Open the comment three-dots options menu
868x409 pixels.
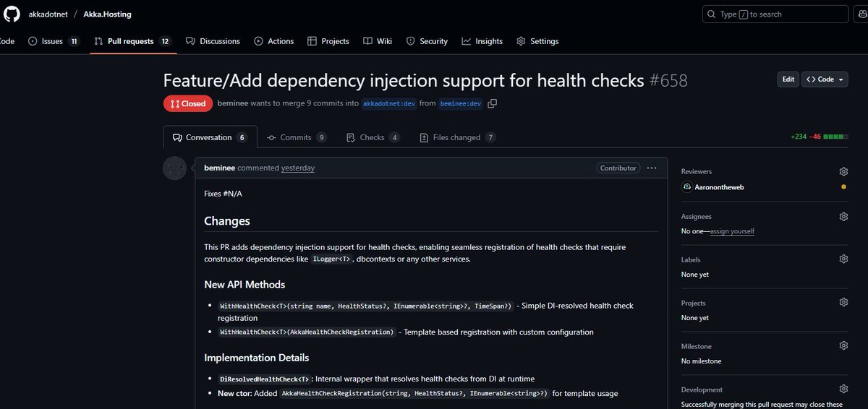(x=652, y=168)
